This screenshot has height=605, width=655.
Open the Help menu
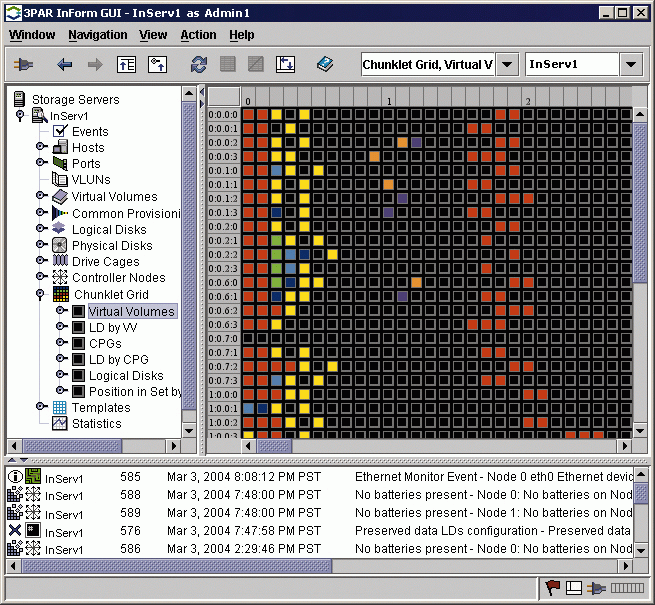coord(241,35)
